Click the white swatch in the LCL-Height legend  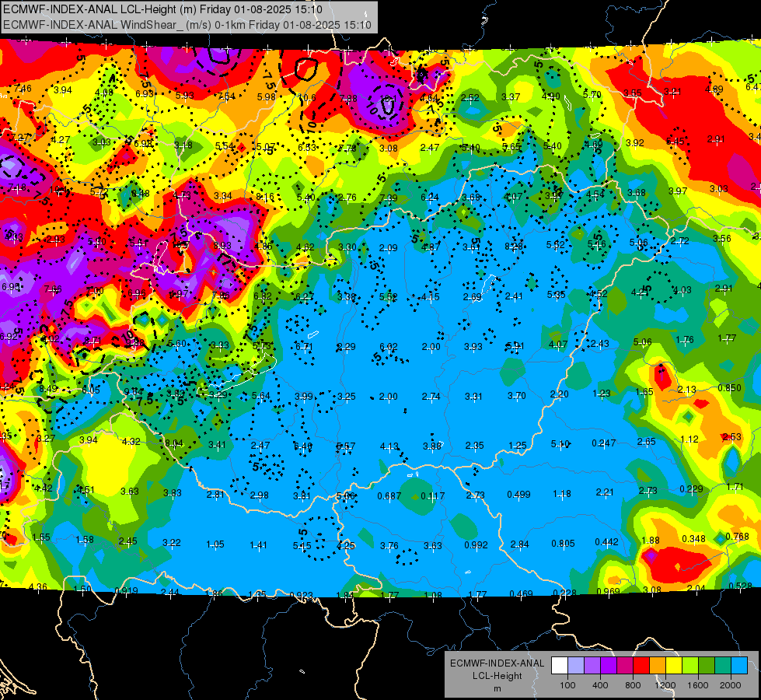click(x=560, y=666)
